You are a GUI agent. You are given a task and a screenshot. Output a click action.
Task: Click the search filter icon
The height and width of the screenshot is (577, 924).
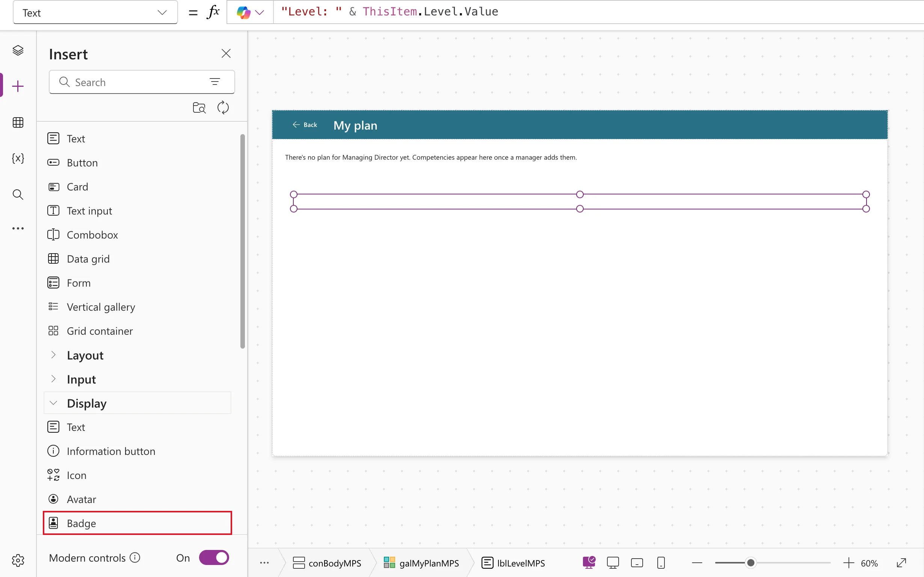point(215,82)
